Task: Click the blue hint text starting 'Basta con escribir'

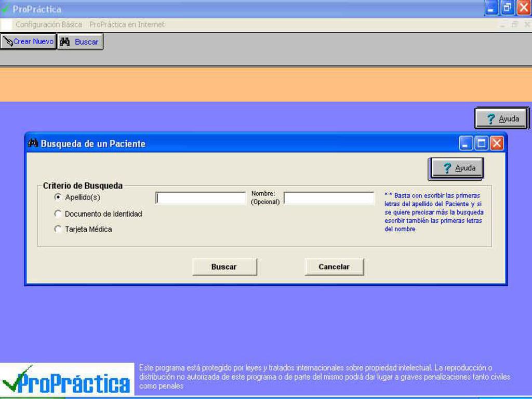Action: (x=434, y=212)
